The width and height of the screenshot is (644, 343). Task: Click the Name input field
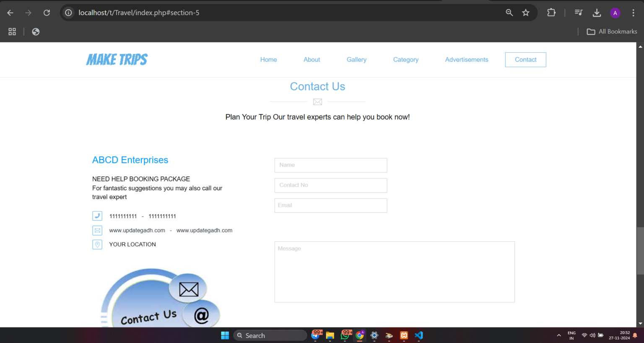[x=330, y=165]
